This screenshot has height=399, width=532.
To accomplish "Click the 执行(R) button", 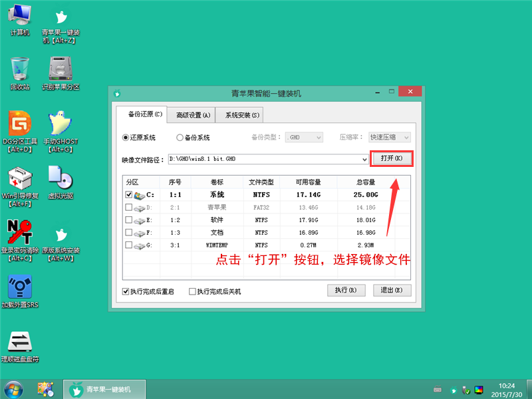I will (x=346, y=291).
